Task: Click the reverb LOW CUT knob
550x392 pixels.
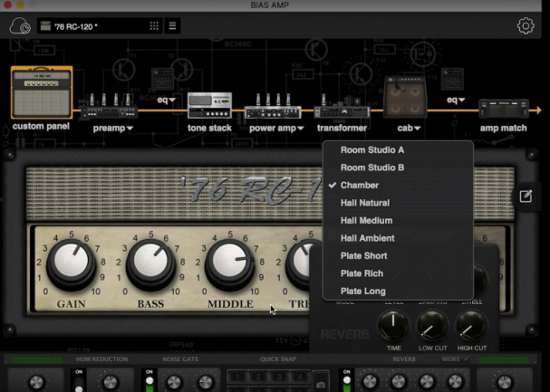Action: coord(432,325)
